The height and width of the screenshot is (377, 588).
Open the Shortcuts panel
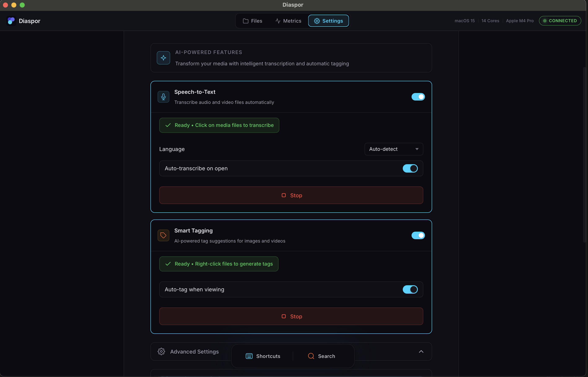point(263,356)
